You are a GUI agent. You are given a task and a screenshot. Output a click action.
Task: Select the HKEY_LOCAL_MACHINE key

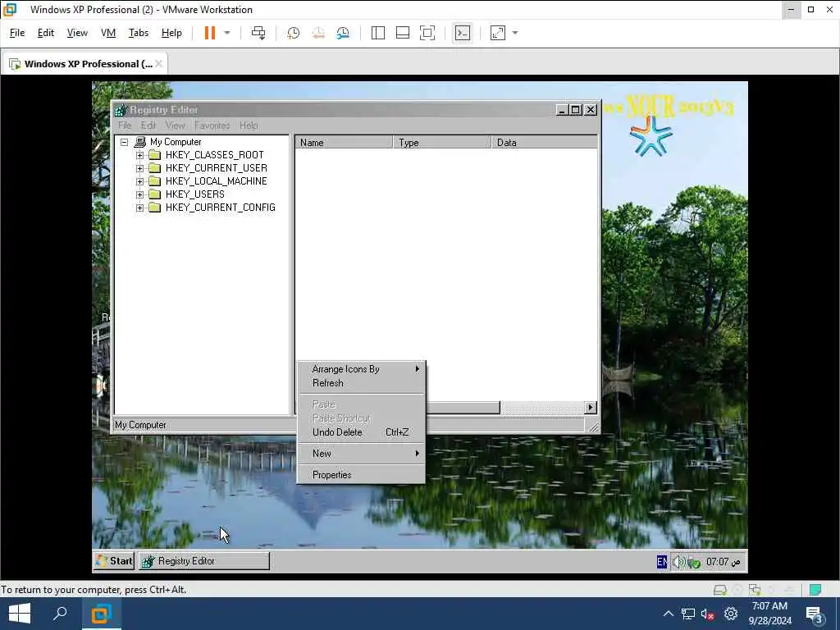point(216,181)
